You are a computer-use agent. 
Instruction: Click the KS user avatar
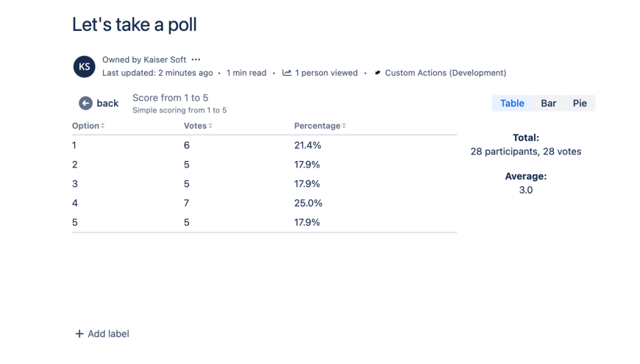(x=85, y=67)
